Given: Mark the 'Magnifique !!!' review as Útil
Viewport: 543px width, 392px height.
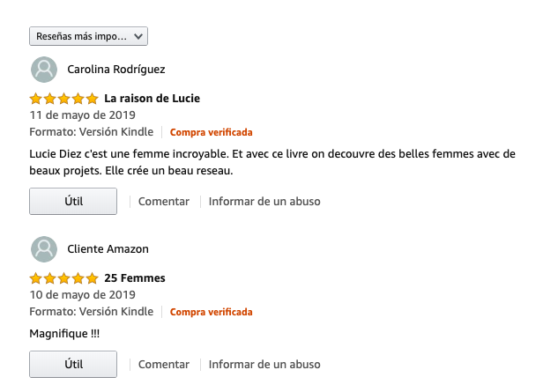Looking at the screenshot, I should click(x=73, y=364).
